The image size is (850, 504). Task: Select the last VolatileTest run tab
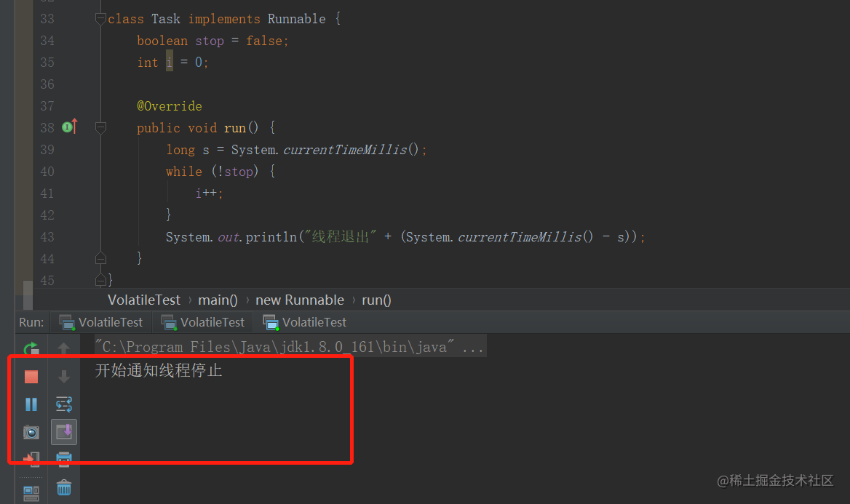point(305,322)
